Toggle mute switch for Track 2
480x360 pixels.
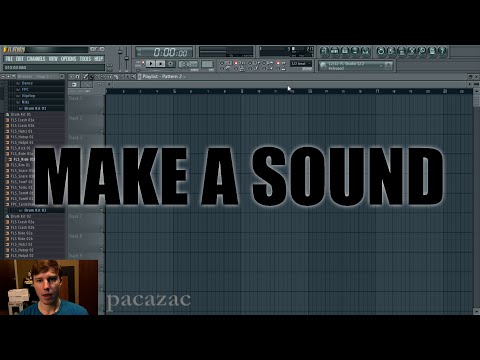point(101,131)
